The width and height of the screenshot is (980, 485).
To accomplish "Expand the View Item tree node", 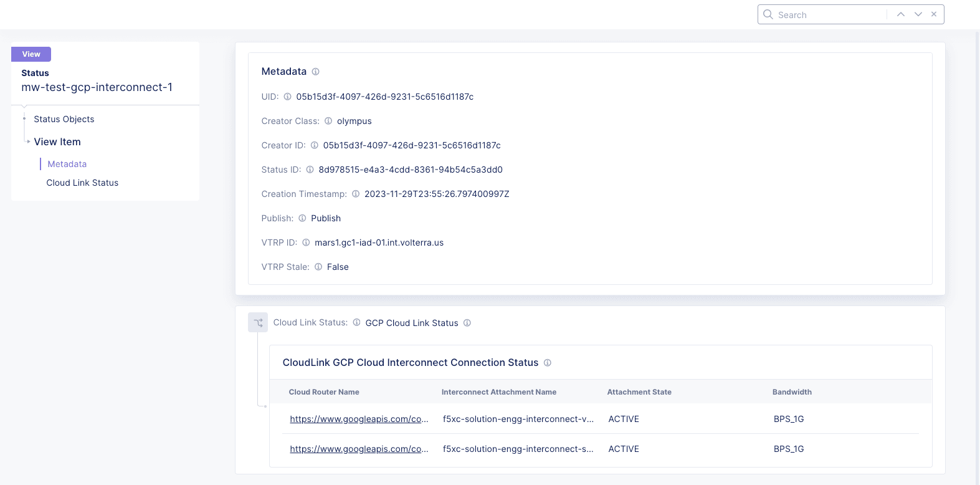I will click(29, 142).
